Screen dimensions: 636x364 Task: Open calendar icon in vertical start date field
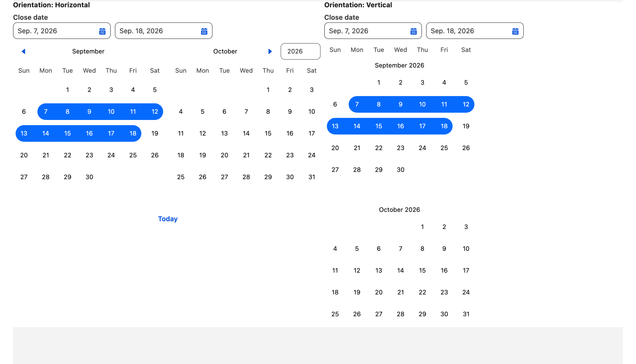[x=413, y=31]
